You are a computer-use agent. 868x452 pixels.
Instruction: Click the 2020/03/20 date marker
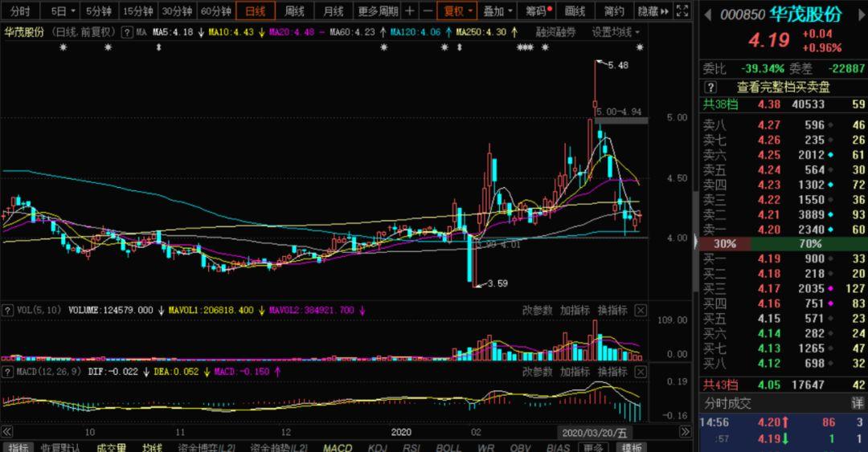pos(595,433)
